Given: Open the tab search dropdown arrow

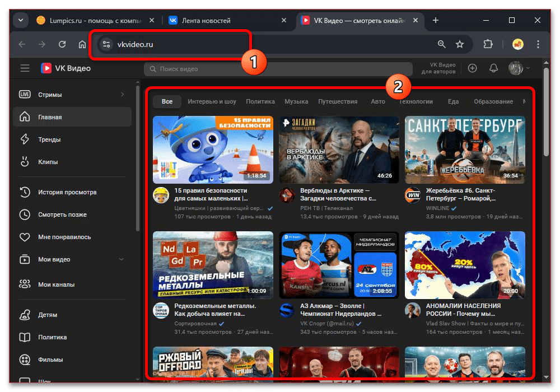Looking at the screenshot, I should (21, 20).
